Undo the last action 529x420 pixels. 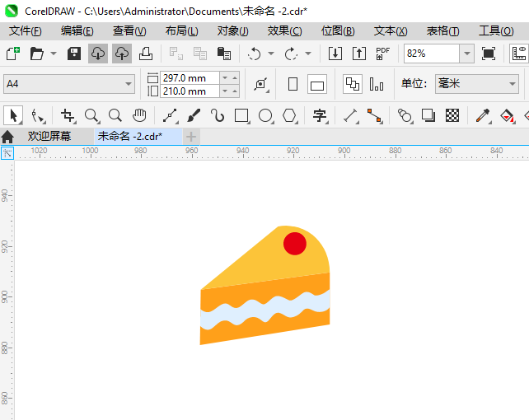(x=254, y=54)
